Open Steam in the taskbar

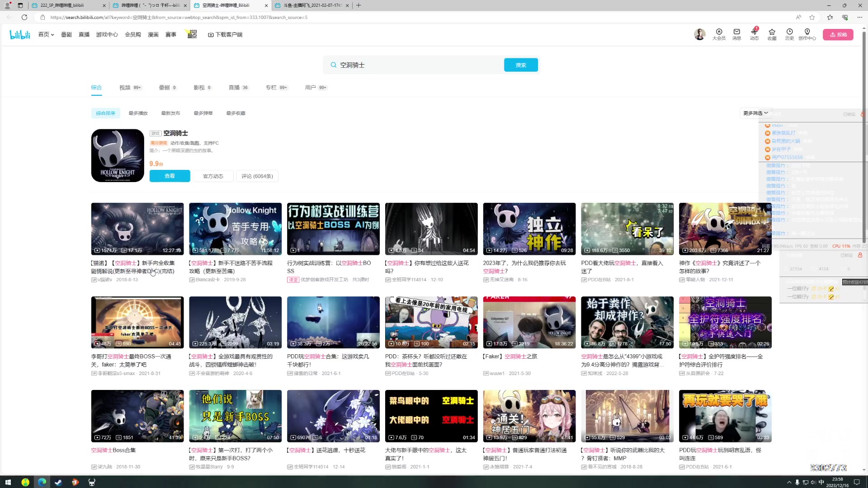pos(58,482)
